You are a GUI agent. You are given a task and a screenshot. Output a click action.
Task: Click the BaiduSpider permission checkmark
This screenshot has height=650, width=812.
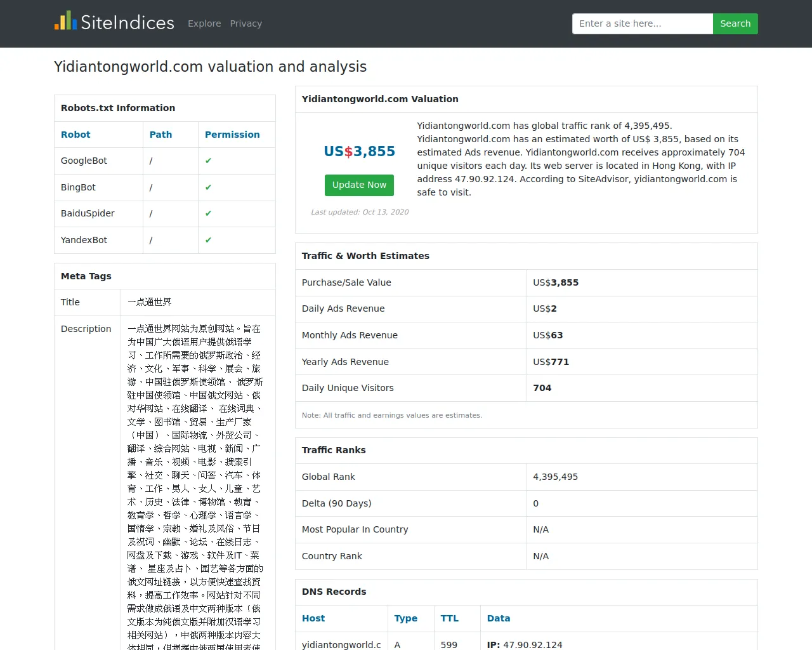(x=208, y=213)
